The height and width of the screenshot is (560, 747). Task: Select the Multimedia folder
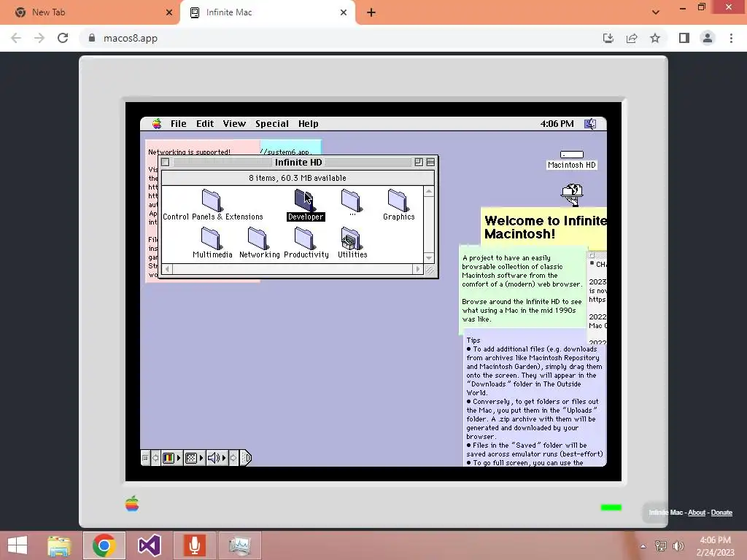click(x=212, y=243)
